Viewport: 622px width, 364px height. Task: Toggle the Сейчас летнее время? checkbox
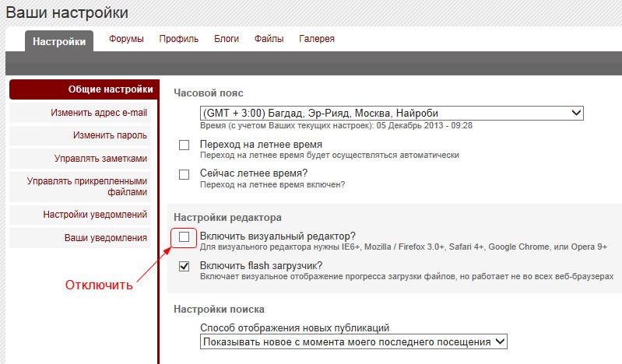[184, 174]
